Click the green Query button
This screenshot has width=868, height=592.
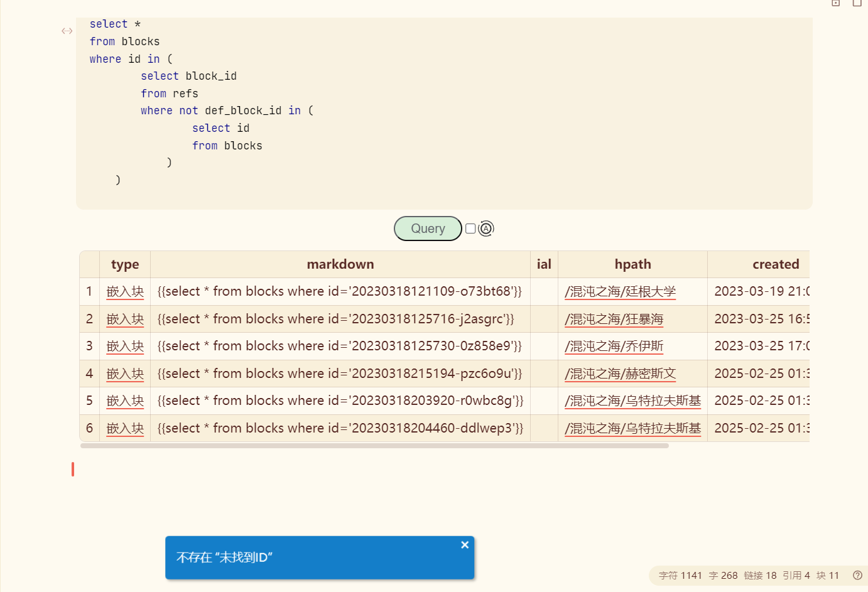428,229
